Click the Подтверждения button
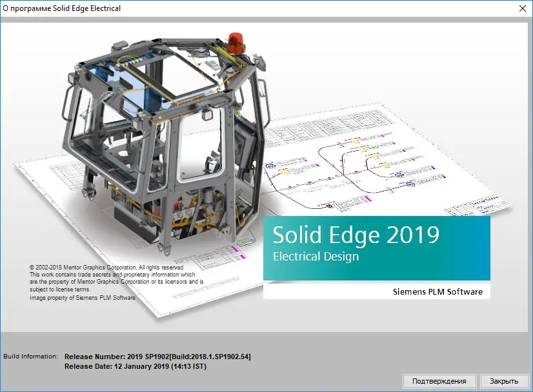The height and width of the screenshot is (392, 533). pos(439,381)
